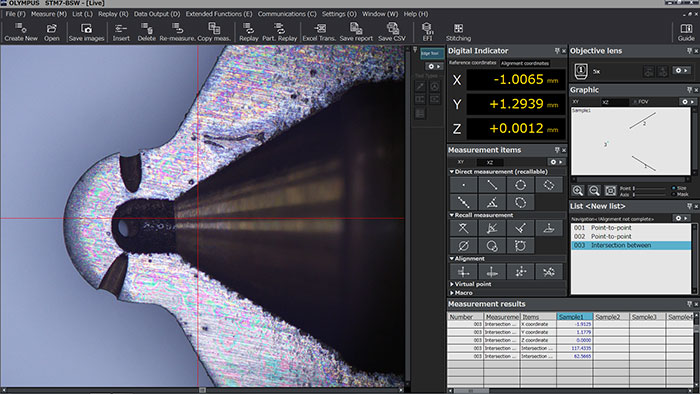
Task: Click the Copy meas. toolbar icon
Action: pos(214,32)
